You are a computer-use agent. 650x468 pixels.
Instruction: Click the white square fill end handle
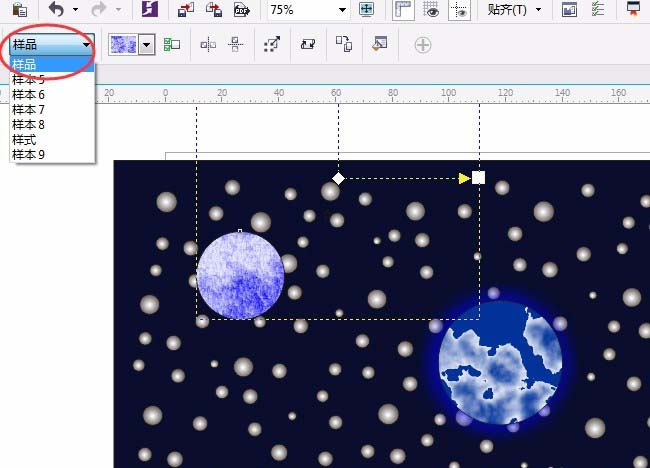coord(478,177)
